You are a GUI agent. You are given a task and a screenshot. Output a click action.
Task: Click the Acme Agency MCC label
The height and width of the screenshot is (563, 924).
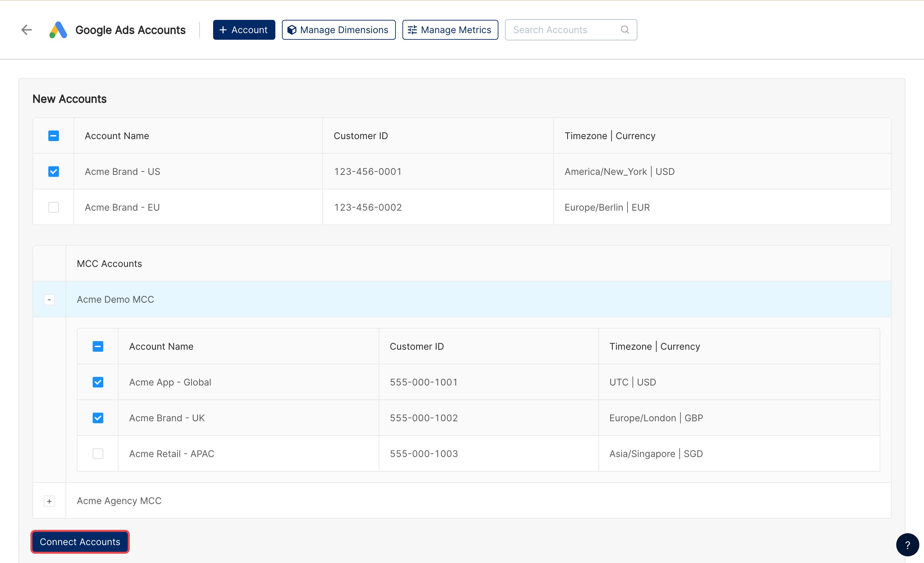(119, 501)
